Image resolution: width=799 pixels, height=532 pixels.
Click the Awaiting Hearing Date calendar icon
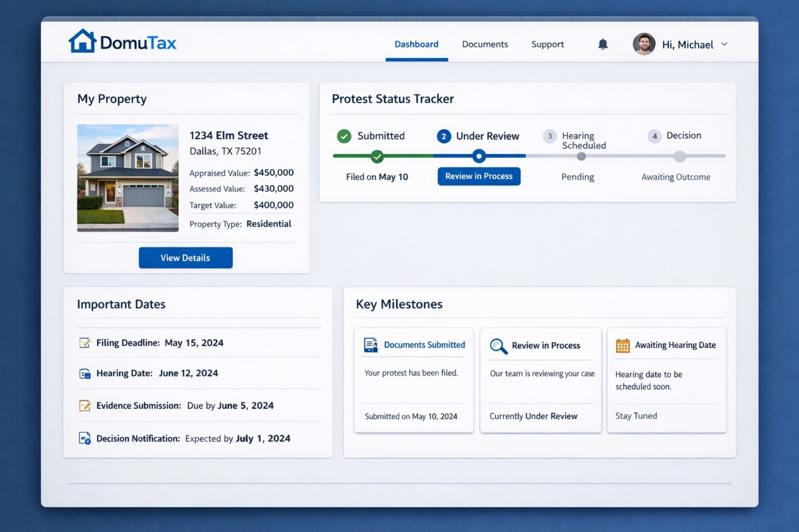622,344
